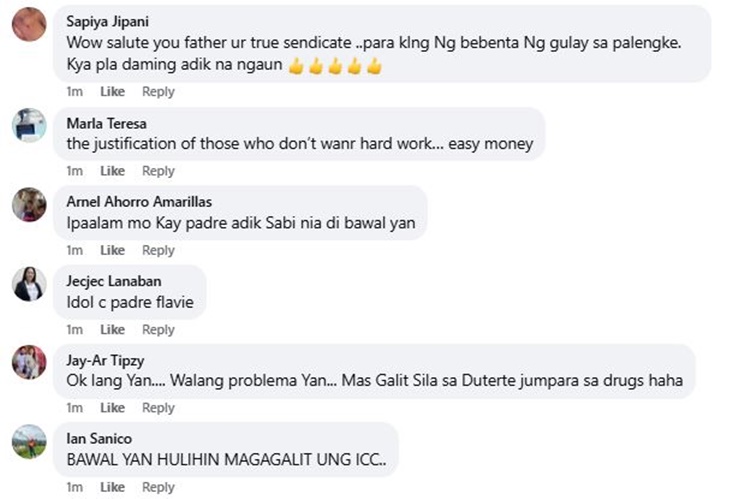Open Ian Sanico's name link
This screenshot has width=750, height=499.
coord(99,438)
